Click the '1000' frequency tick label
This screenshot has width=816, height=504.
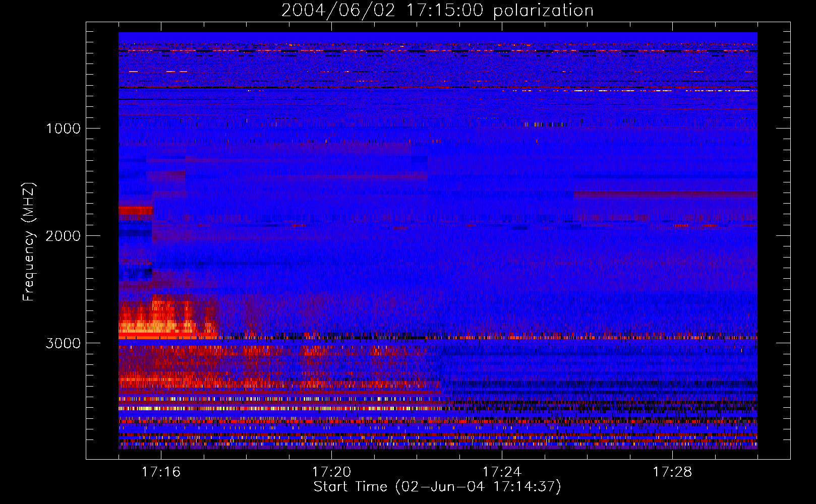(63, 129)
